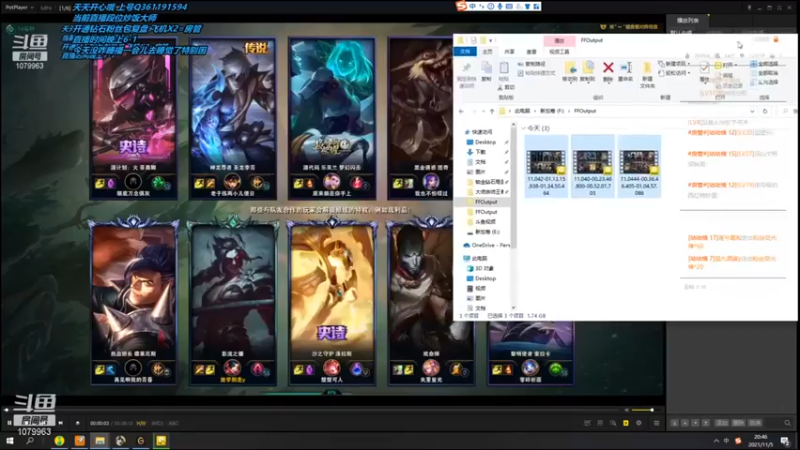This screenshot has width=800, height=450.
Task: Open the Open dropdown in ribbon
Action: pos(726,65)
